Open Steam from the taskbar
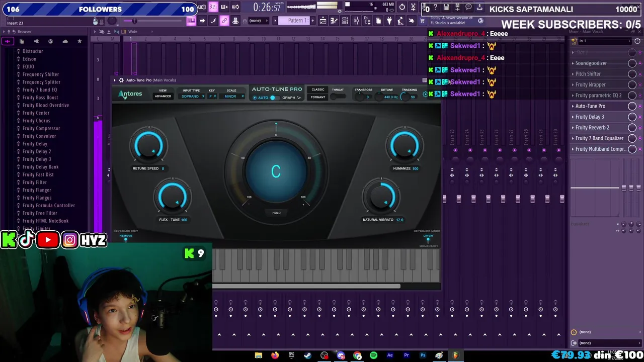 click(307, 355)
